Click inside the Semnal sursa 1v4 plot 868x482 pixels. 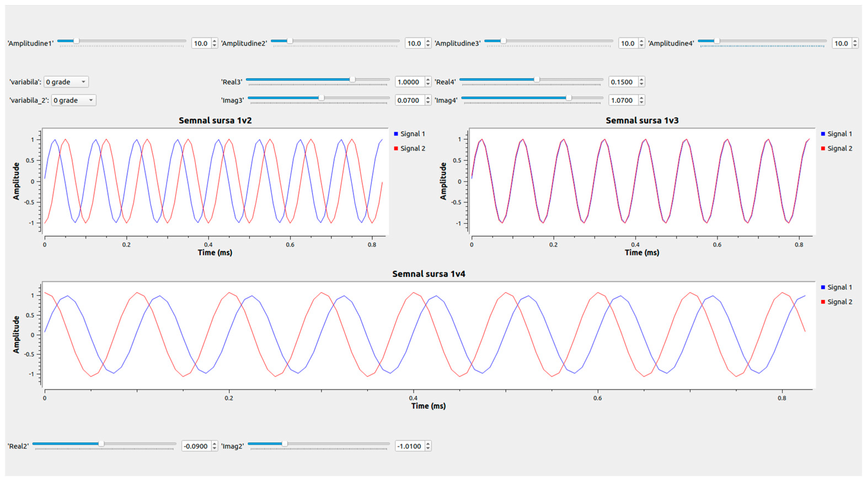click(x=428, y=335)
